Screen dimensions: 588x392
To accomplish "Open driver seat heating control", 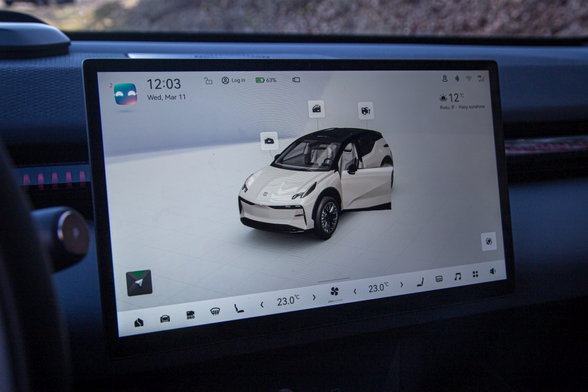I will click(238, 308).
